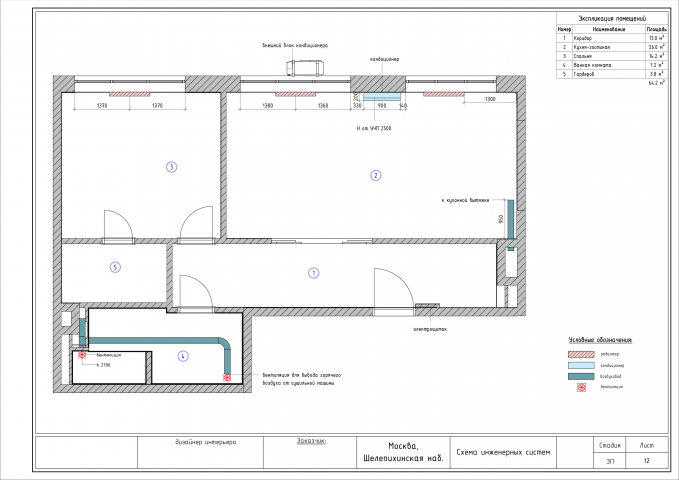Click the 'Заказчик:' title block label

pos(311,441)
